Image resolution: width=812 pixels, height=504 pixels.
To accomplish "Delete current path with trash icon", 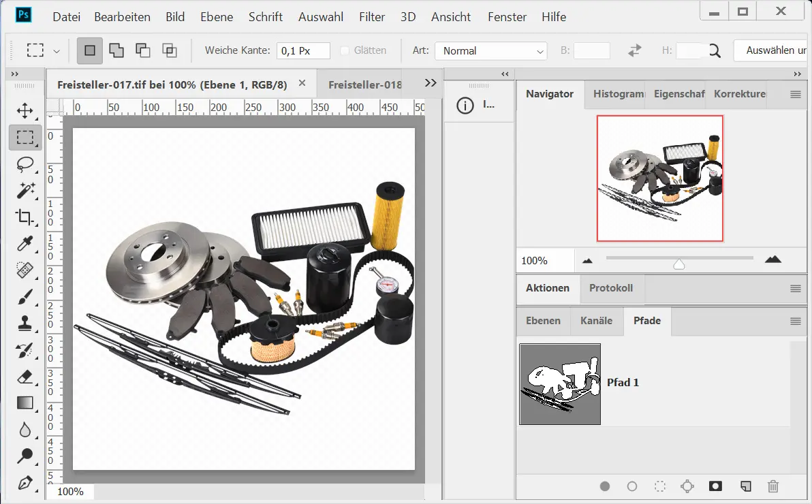I will [x=772, y=486].
